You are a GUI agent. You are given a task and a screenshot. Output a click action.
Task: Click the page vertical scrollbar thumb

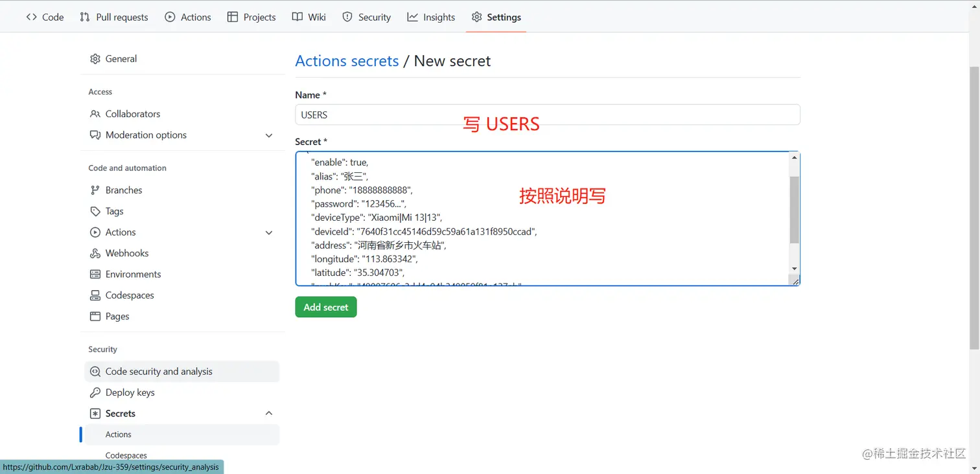974,207
